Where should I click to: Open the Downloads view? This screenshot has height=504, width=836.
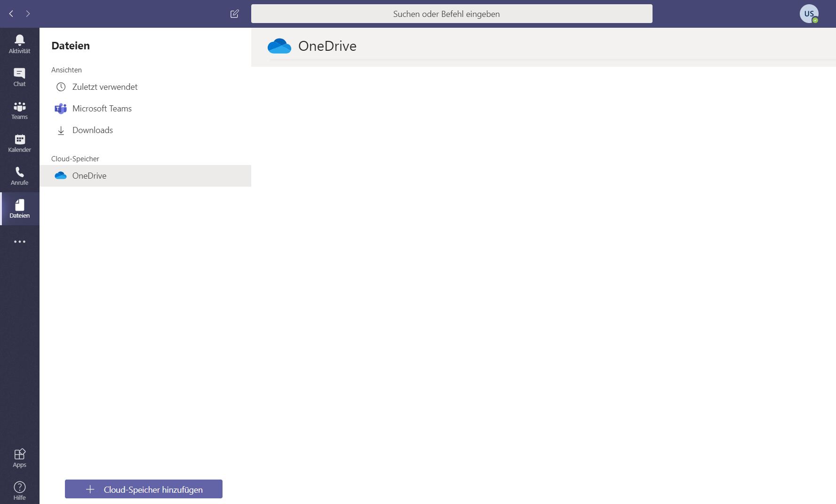(92, 130)
